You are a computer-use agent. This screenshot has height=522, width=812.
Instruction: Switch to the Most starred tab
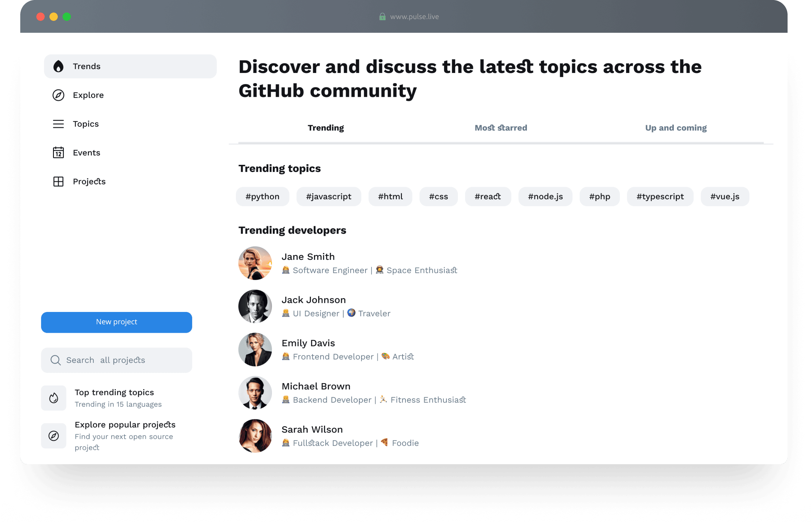500,127
